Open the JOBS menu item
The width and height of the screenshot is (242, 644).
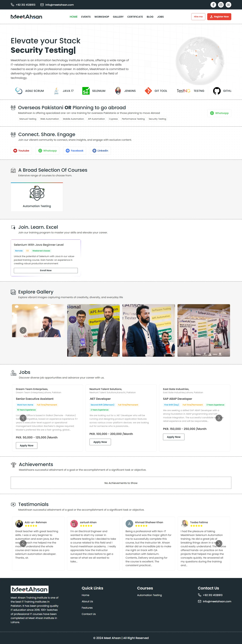(160, 17)
